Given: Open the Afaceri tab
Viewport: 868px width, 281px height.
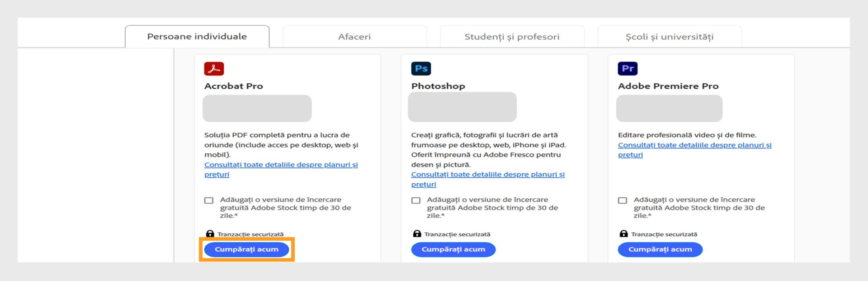Looking at the screenshot, I should click(x=354, y=37).
